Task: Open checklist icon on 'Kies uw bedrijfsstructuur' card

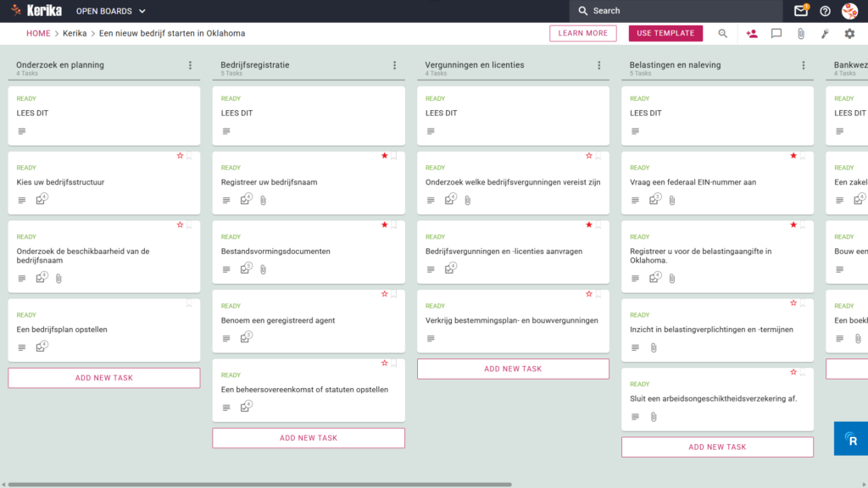Action: 42,199
